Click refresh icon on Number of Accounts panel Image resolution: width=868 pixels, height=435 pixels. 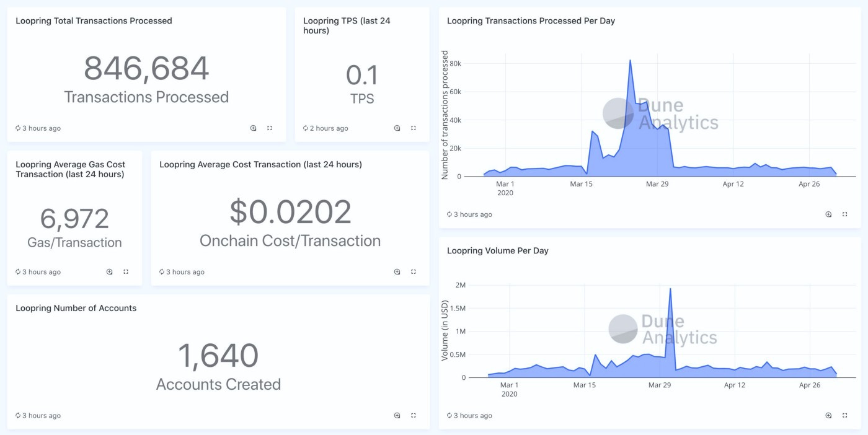click(x=18, y=416)
